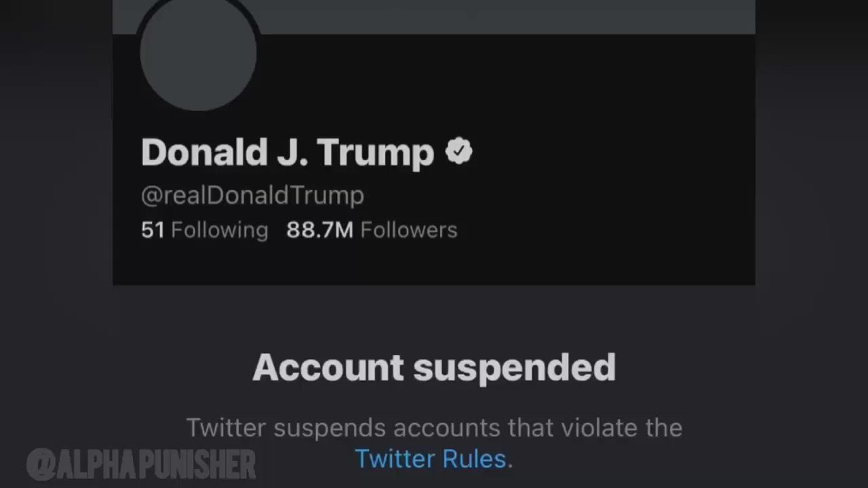The height and width of the screenshot is (488, 868).
Task: Click the @realDonaldTrump handle
Action: [252, 196]
